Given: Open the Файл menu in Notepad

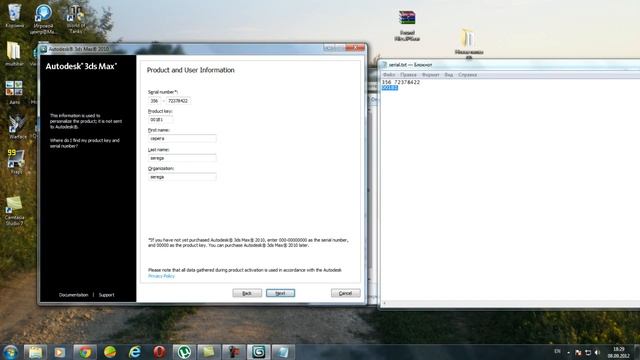Looking at the screenshot, I should coord(389,75).
